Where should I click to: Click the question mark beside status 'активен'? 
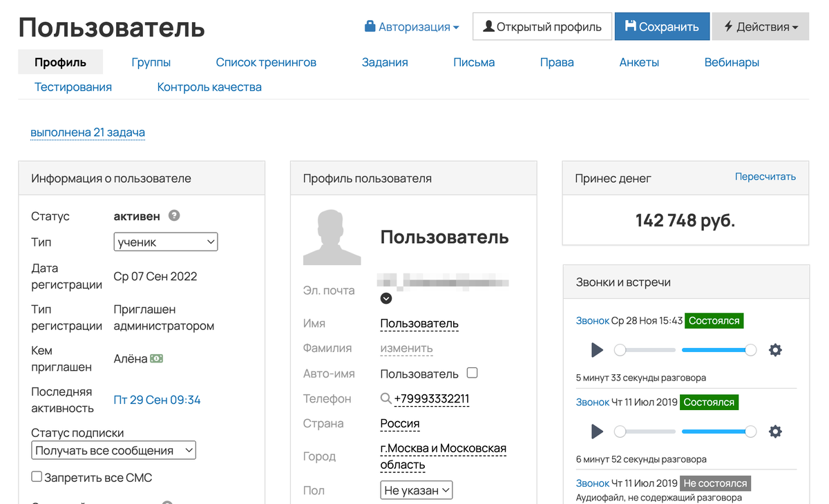pyautogui.click(x=173, y=215)
